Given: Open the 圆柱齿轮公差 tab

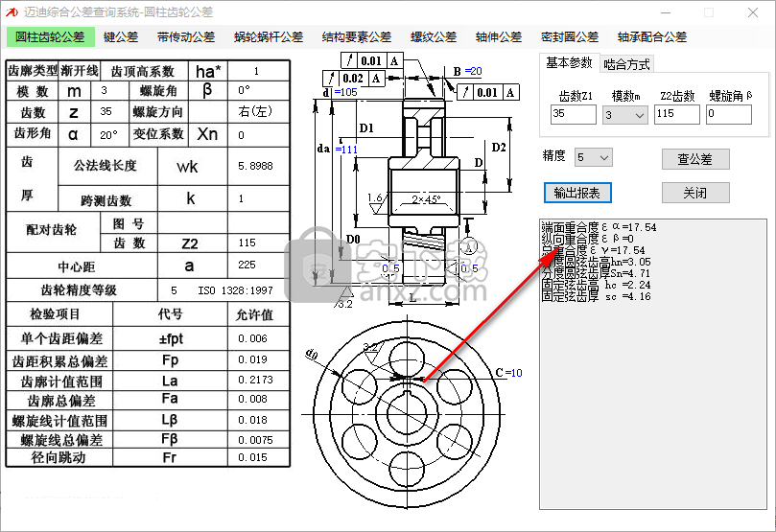Looking at the screenshot, I should click(x=50, y=37).
